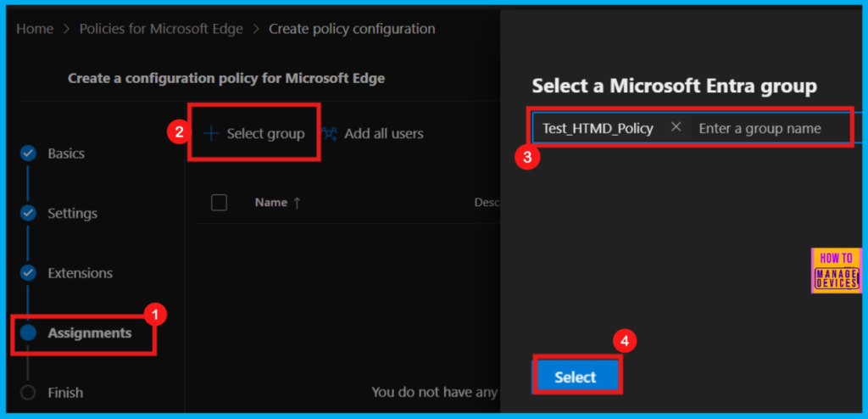This screenshot has width=868, height=419.
Task: Click the You do not have any message
Action: coord(435,393)
